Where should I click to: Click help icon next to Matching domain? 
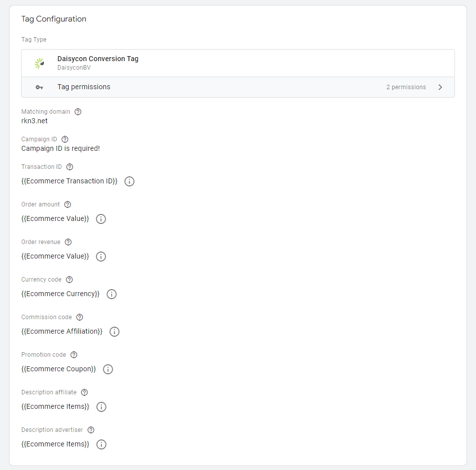[x=78, y=112]
